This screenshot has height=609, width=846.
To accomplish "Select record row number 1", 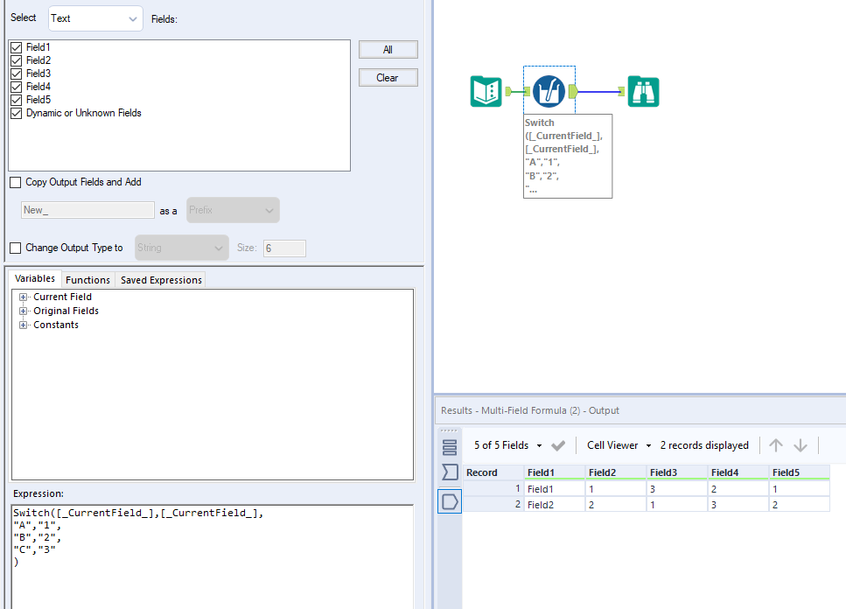I will 493,489.
